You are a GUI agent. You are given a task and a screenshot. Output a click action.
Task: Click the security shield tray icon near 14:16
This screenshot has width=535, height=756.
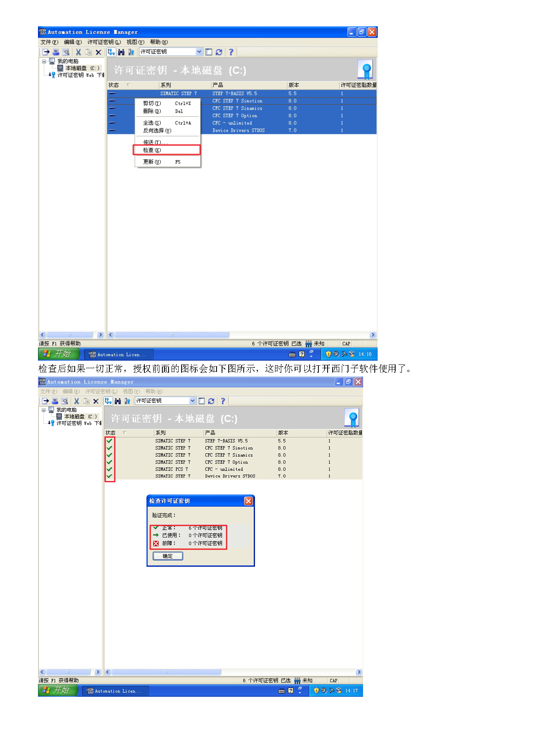click(x=328, y=354)
